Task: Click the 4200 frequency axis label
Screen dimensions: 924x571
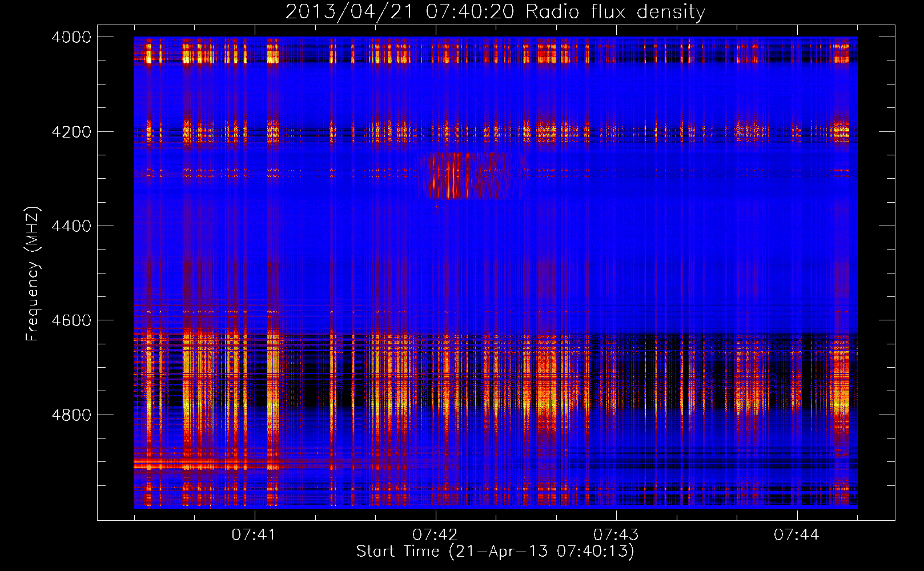Action: click(x=71, y=132)
